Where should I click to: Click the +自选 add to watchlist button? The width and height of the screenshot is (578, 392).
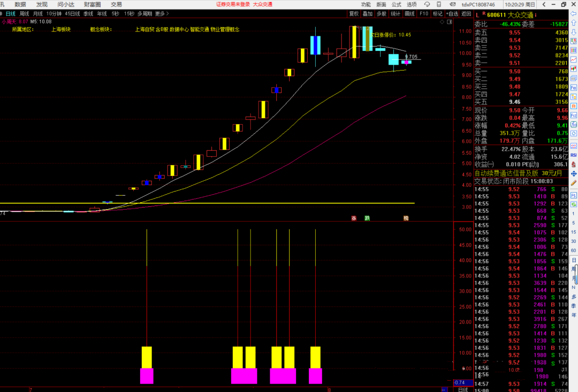pyautogui.click(x=452, y=13)
